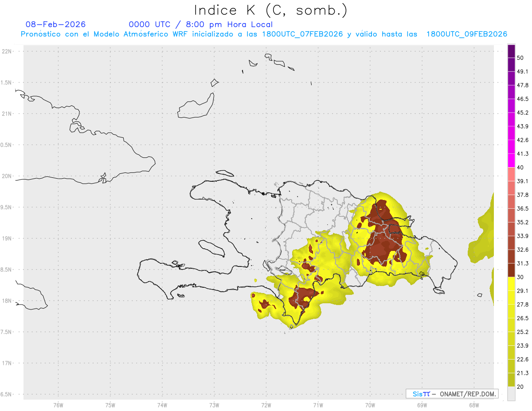The height and width of the screenshot is (411, 532).
Task: Click the bright yellow colorbar segment between 29.1 and 30
Action: coord(511,284)
